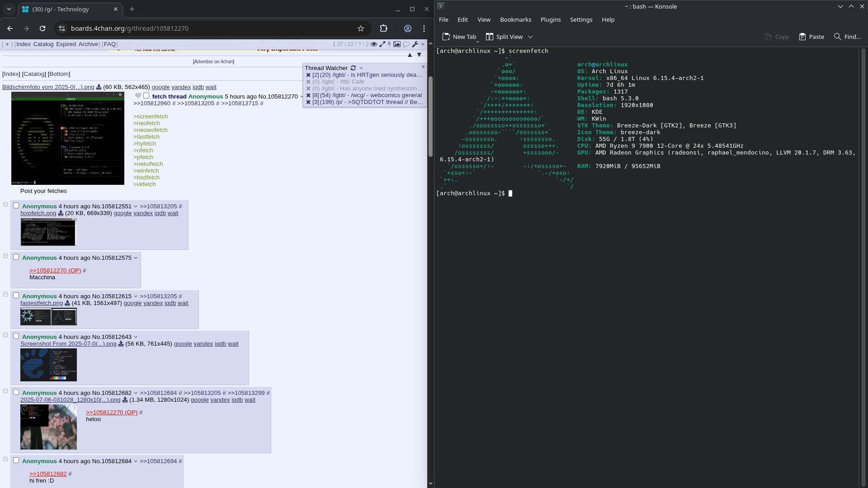
Task: Download Bildschirmfoto vom 2025-0(...).png via its icon
Action: (x=99, y=87)
